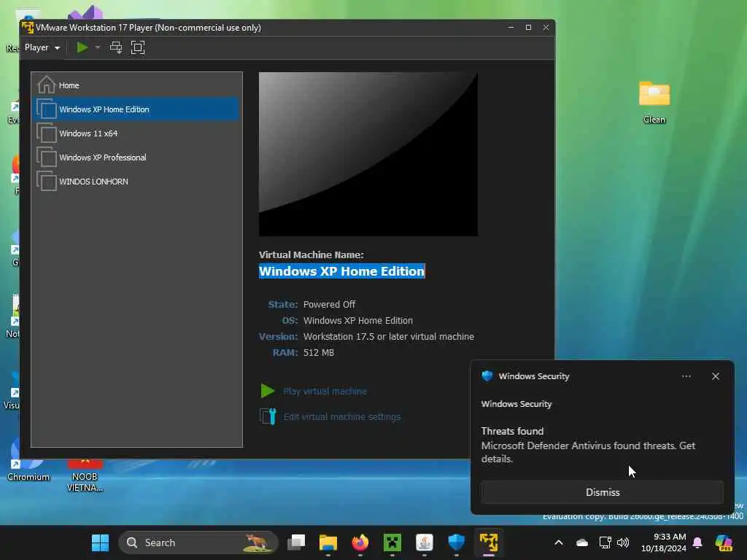Screen dimensions: 747x560
Task: Open Windows Security shield on taskbar
Action: tap(457, 542)
